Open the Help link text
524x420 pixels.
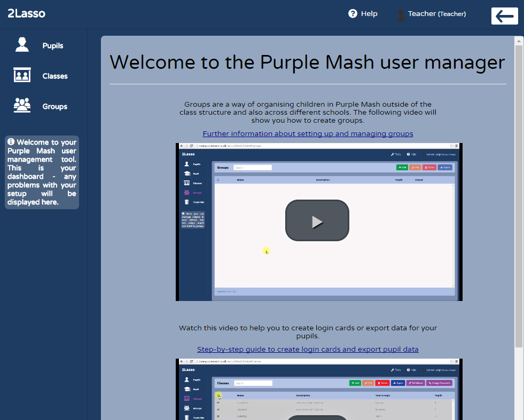[x=369, y=14]
